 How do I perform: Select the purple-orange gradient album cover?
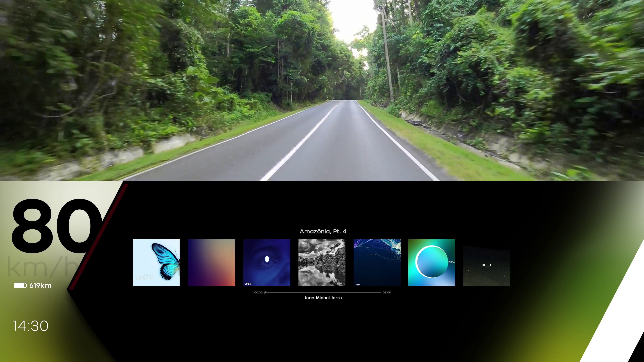(x=211, y=262)
